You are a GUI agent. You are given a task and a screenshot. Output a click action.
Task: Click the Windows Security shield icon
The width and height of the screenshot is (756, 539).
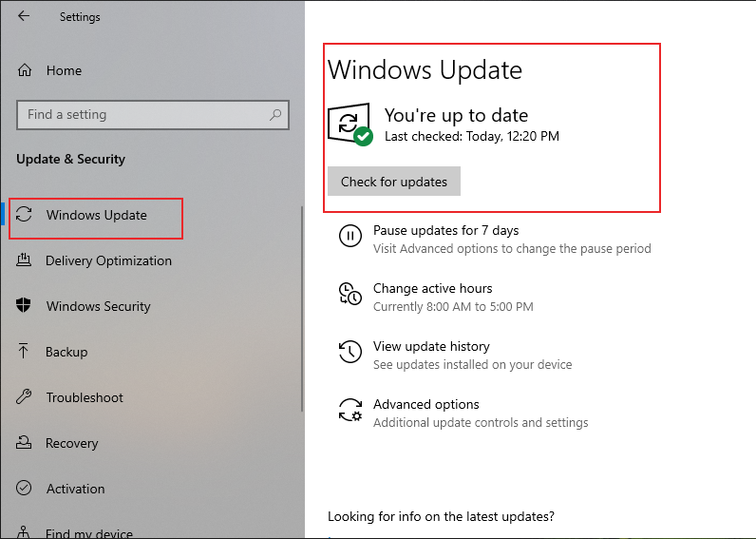(x=23, y=305)
